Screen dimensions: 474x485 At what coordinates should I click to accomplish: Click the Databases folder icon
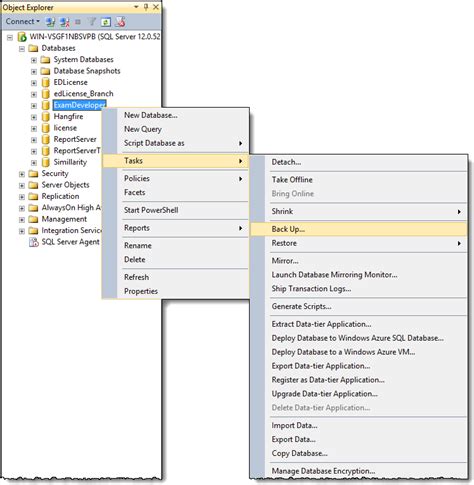tap(33, 48)
